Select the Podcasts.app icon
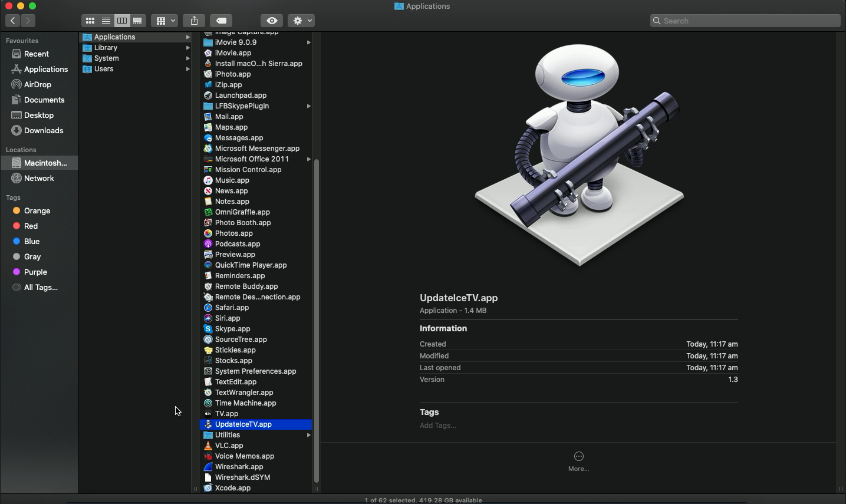846x504 pixels. tap(208, 244)
